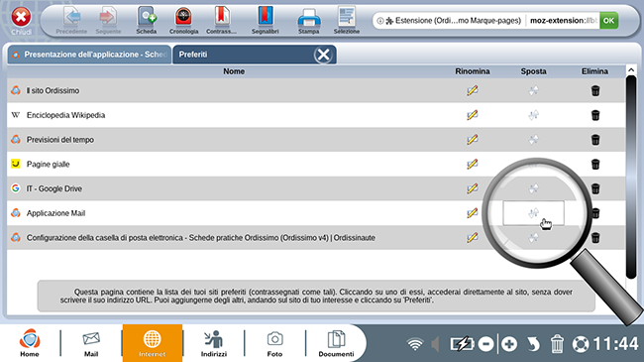Rename the Pagine gialle favorite

473,164
